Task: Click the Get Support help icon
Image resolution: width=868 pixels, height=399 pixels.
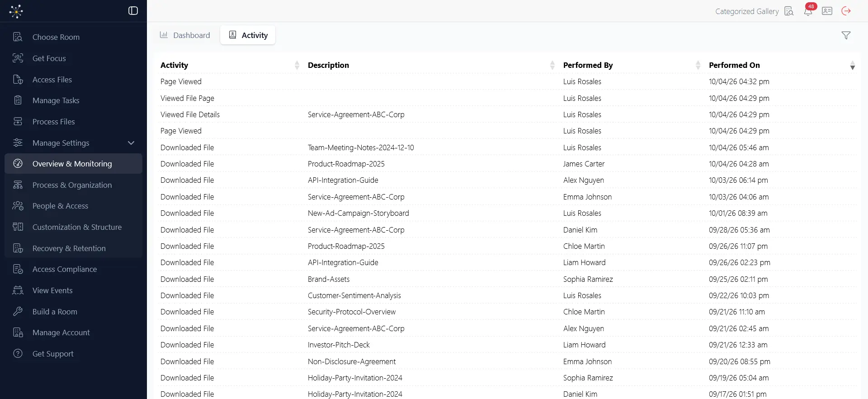Action: click(x=18, y=353)
